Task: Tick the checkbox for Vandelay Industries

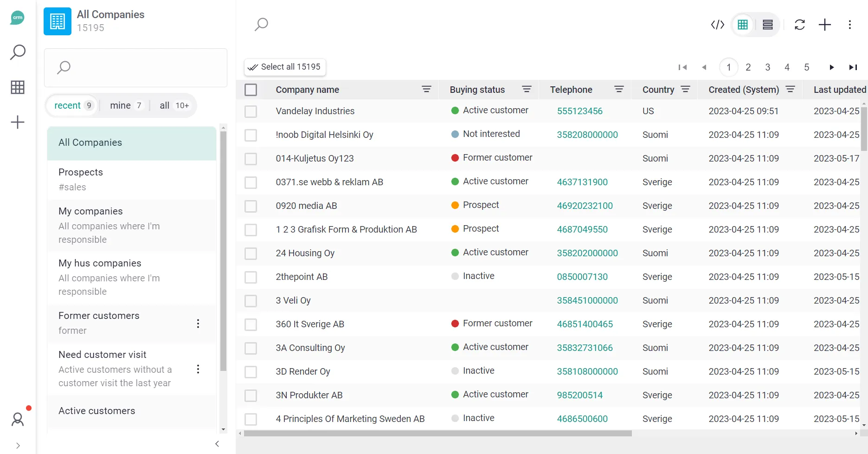Action: click(251, 111)
